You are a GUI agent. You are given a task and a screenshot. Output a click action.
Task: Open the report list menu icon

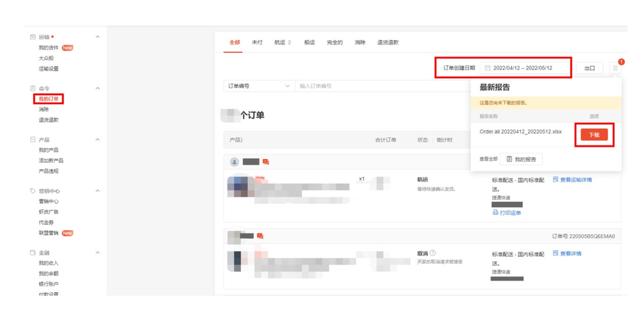click(x=616, y=68)
